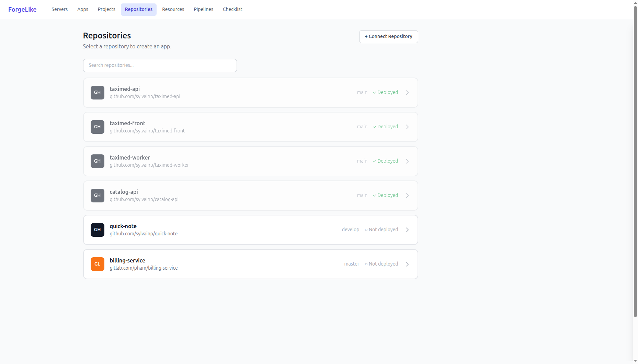Focus the Search repositories input field

pos(160,66)
